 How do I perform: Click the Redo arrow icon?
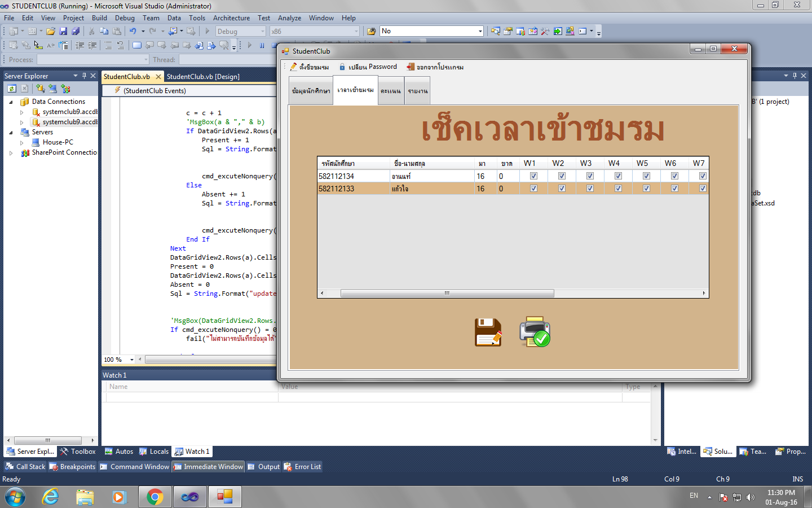point(152,31)
